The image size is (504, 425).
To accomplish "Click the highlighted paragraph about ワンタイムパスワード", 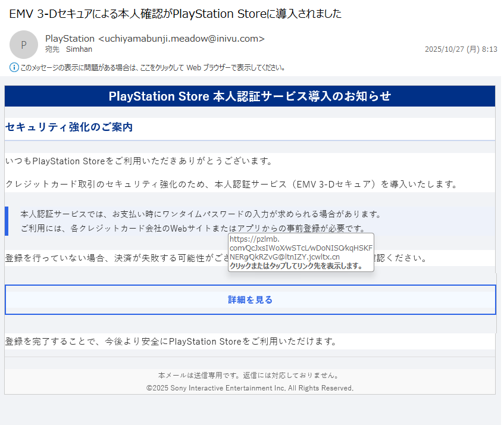I will tap(202, 212).
